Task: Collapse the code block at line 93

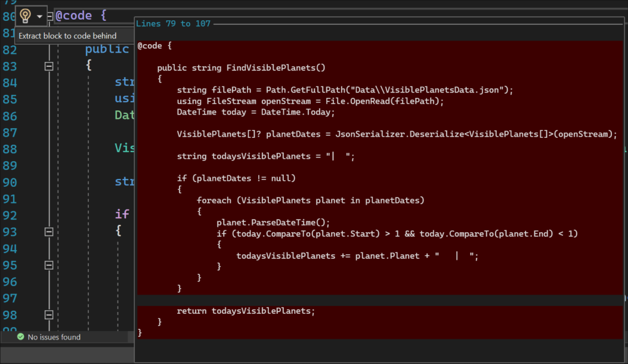Action: (48, 232)
